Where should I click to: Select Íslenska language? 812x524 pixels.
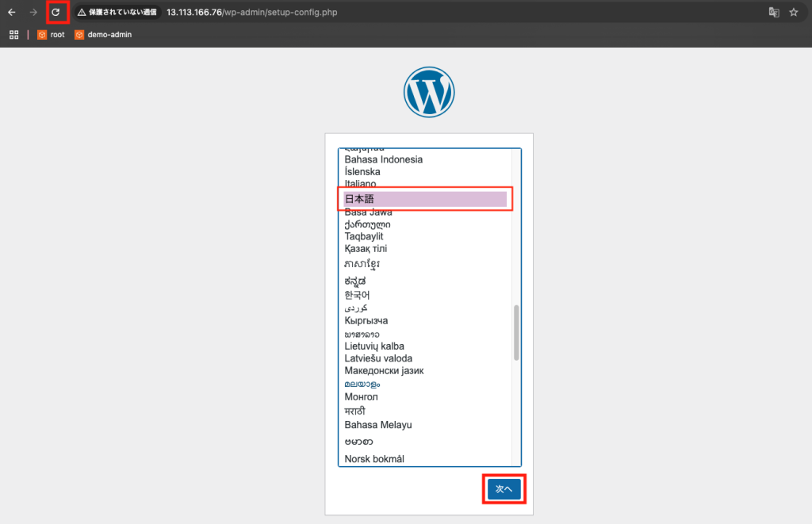tap(425, 172)
